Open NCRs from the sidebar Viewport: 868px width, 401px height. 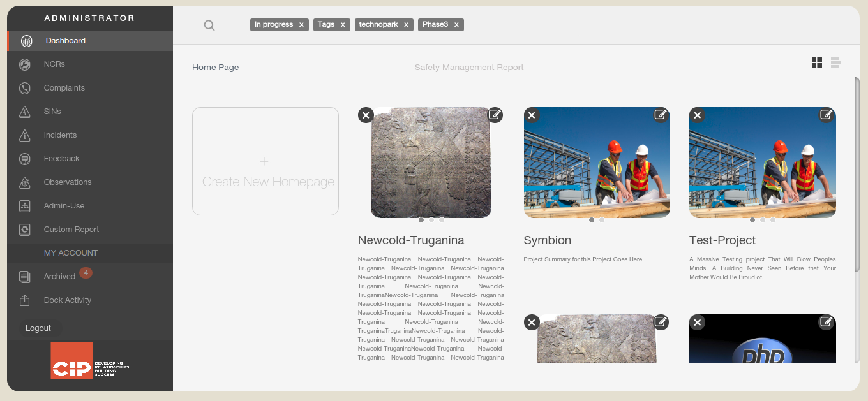54,64
